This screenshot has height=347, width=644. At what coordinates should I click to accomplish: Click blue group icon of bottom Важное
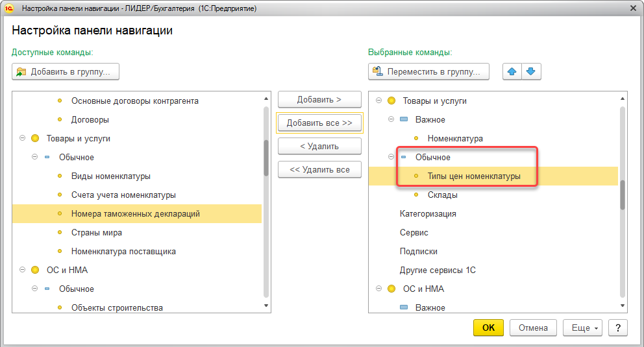[x=404, y=307]
